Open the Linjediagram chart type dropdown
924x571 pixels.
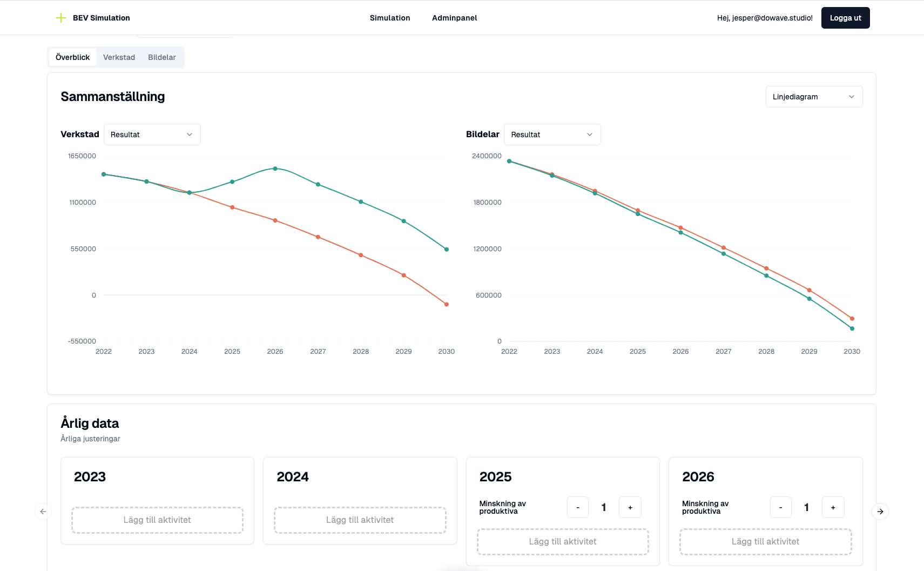[814, 97]
